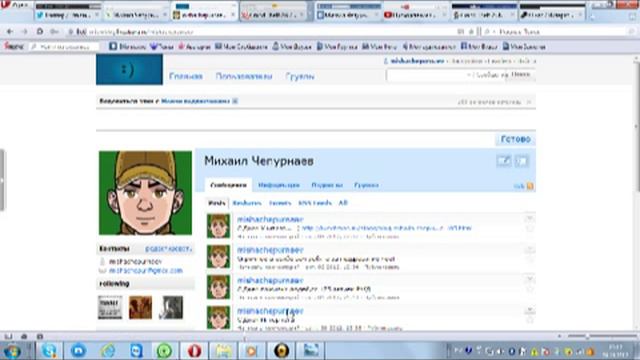Screen dimensions: 640x360
Task: Click the green round icon on the taskbar
Action: tap(164, 351)
